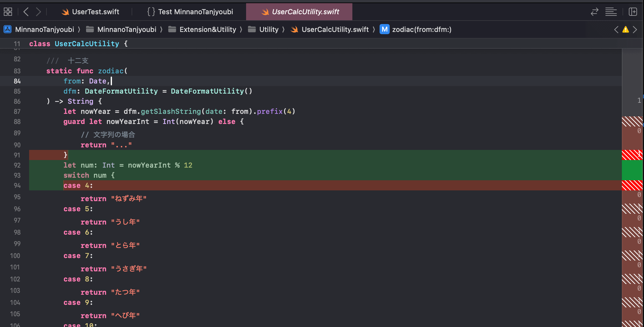
Task: Click the method M icon in jump bar
Action: click(385, 29)
